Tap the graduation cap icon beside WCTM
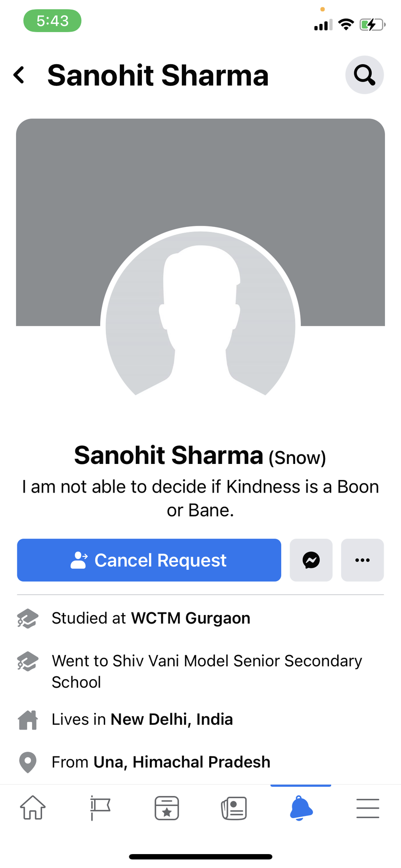The width and height of the screenshot is (401, 868). click(x=28, y=618)
